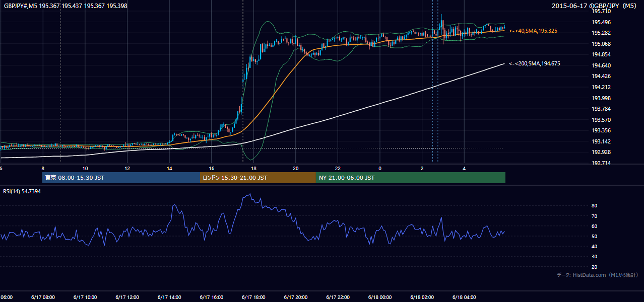Select the NY 21:00-06:00 JST session bar
This screenshot has height=302, width=644.
411,178
